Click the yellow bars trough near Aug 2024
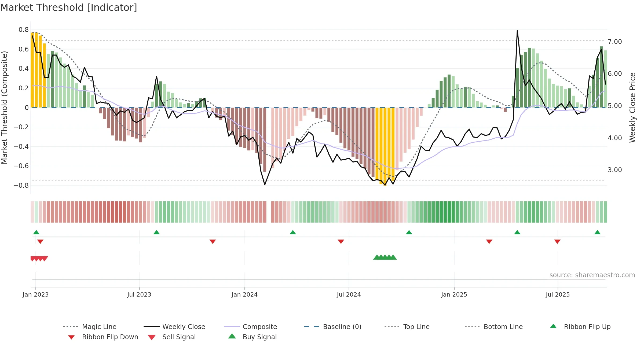The image size is (644, 362). pos(385,146)
